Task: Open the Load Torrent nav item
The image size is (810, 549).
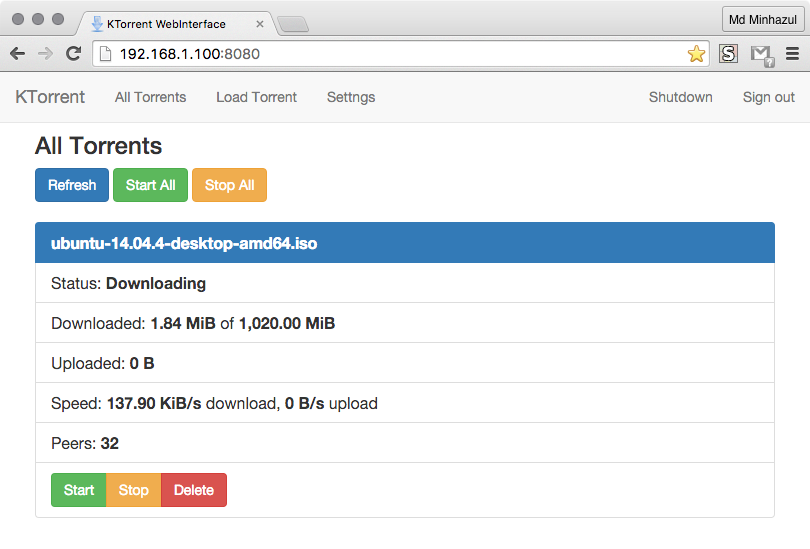Action: (256, 97)
